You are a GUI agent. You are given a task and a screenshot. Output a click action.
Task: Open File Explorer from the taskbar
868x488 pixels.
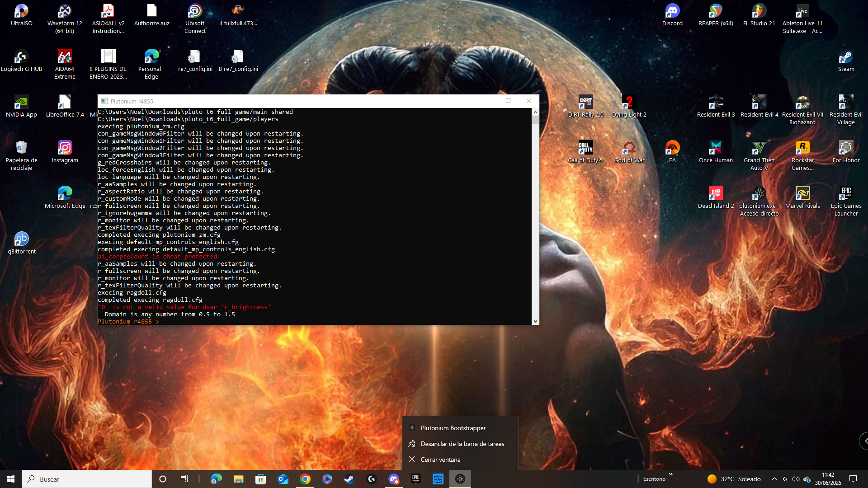click(x=238, y=479)
